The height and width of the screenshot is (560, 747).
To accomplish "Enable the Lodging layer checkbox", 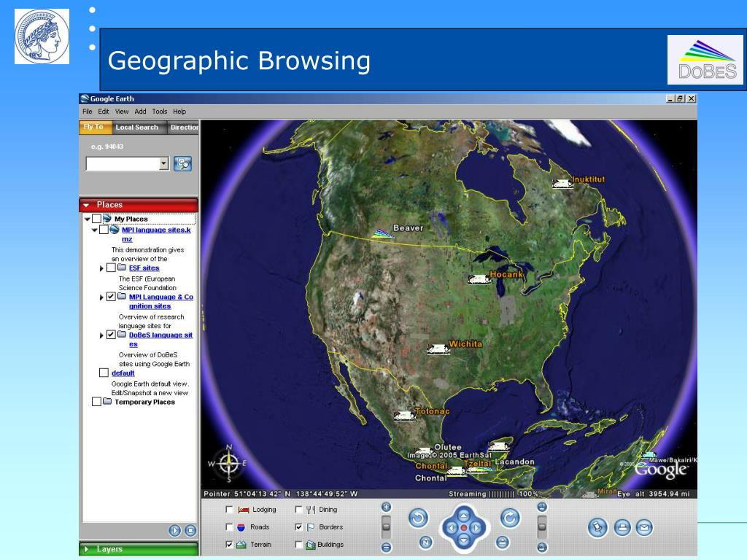I will [229, 510].
